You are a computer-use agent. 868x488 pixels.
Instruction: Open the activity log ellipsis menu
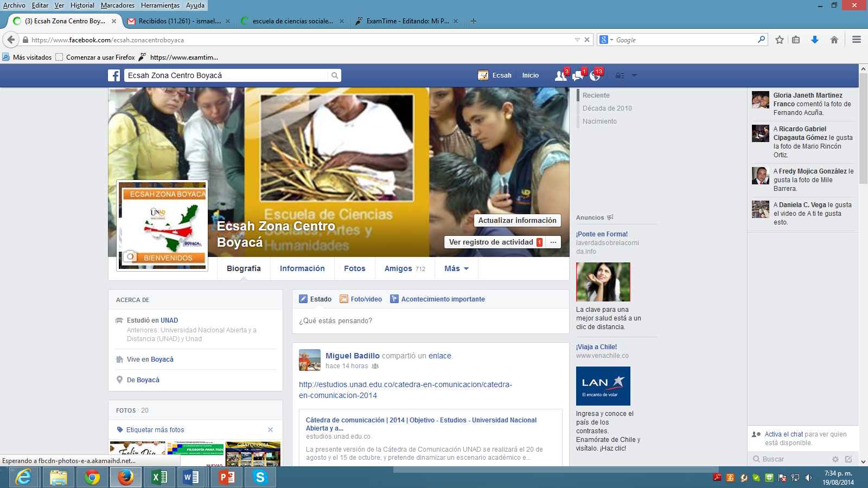pyautogui.click(x=553, y=242)
